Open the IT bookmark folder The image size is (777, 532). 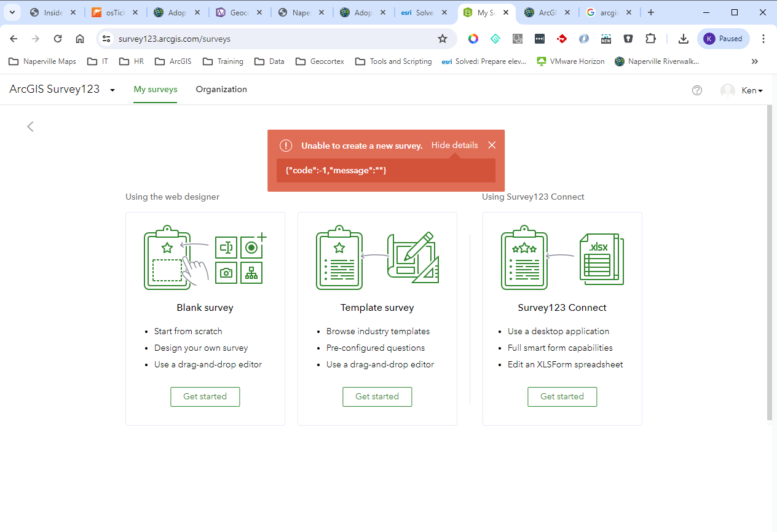[x=98, y=61]
